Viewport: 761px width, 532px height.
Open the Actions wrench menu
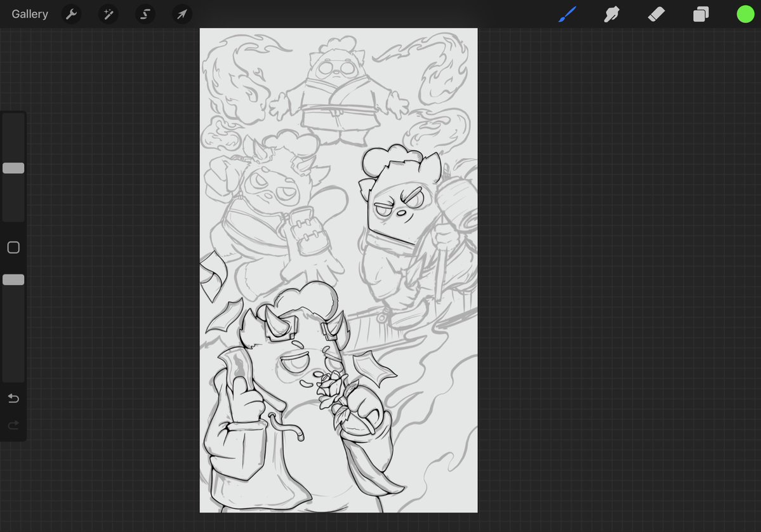(x=71, y=14)
